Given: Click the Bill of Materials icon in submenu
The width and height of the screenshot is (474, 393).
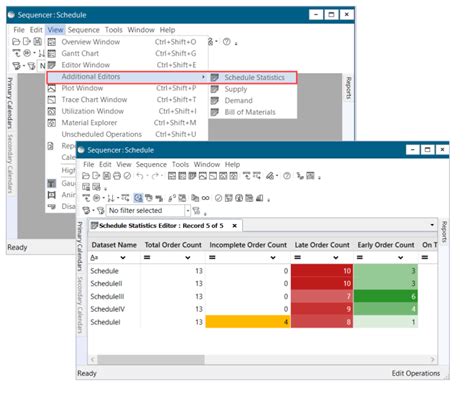Looking at the screenshot, I should point(215,112).
